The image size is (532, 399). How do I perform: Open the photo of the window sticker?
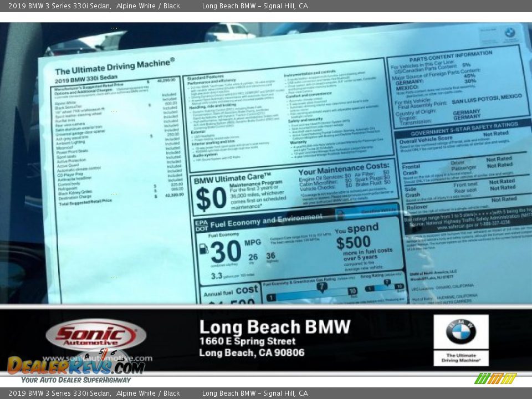(x=266, y=163)
